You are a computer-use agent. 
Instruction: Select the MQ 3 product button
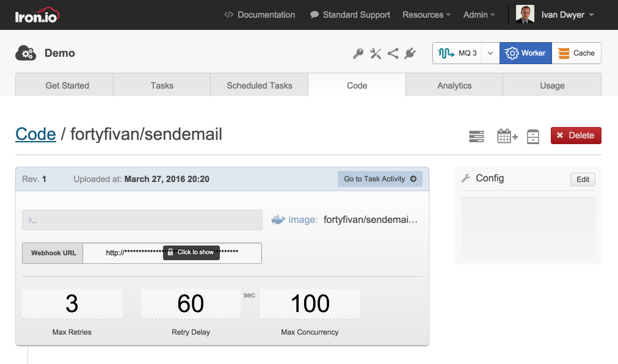pos(457,53)
